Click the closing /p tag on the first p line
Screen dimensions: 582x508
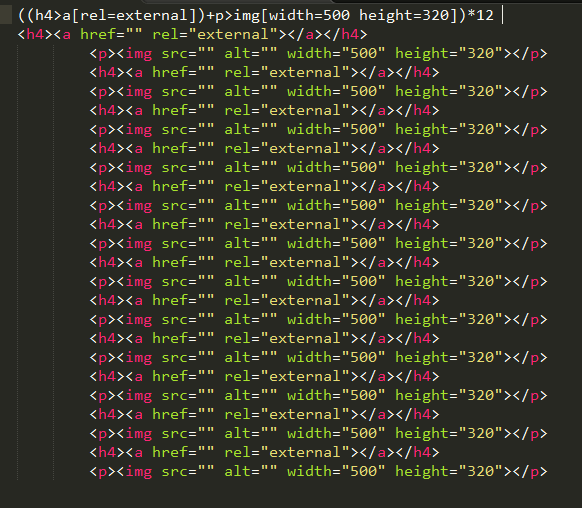tap(530, 54)
